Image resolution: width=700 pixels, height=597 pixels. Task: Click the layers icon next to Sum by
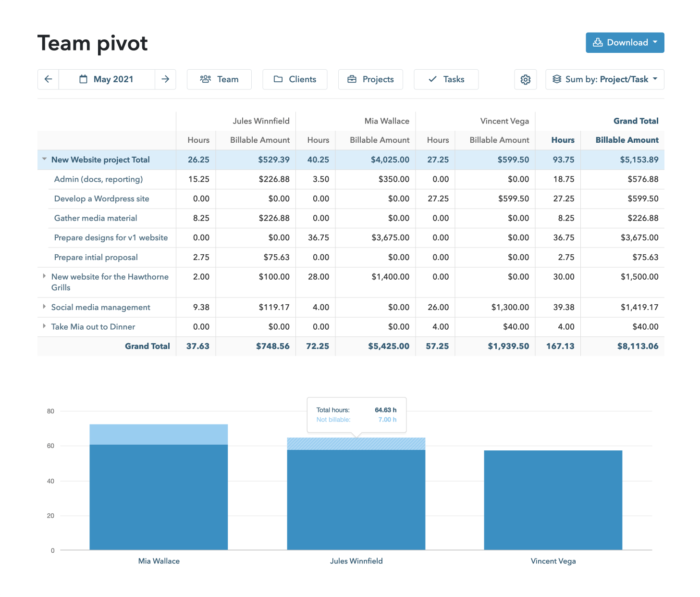click(x=557, y=79)
